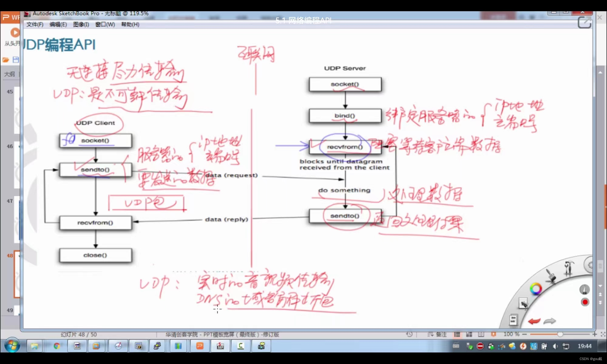Click the double down-chevron to jump to next slide
Image resolution: width=607 pixels, height=364 pixels.
[x=600, y=302]
